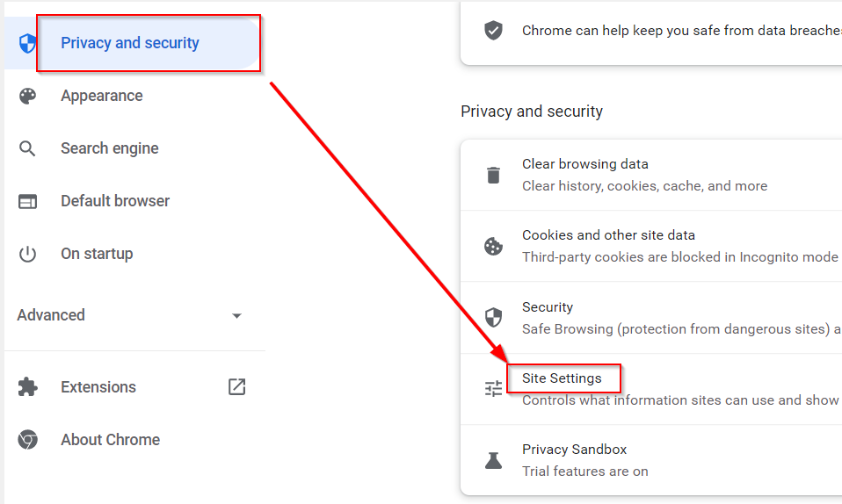Screen dimensions: 842x504
Task: Click the external-link icon on the Extensions row
Action: [236, 387]
